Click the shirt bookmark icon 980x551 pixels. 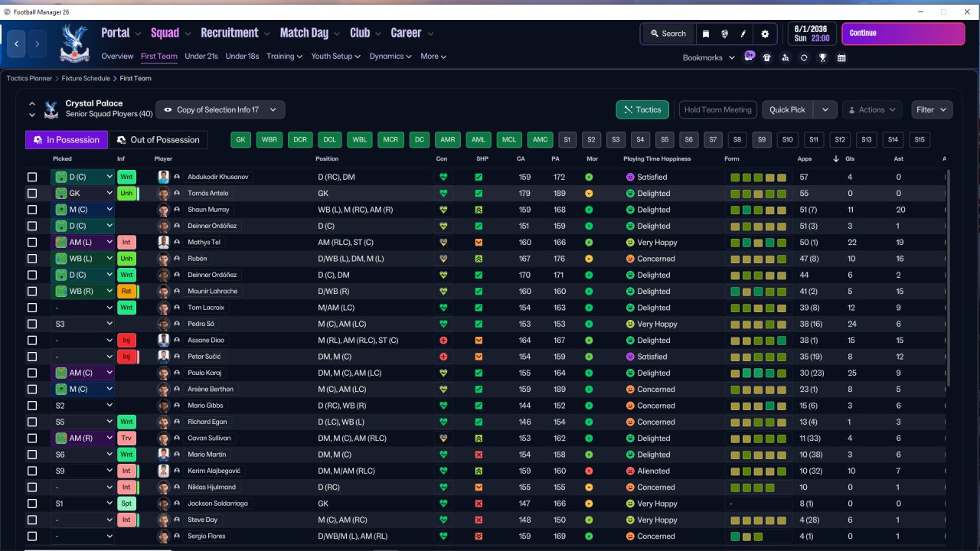(766, 57)
